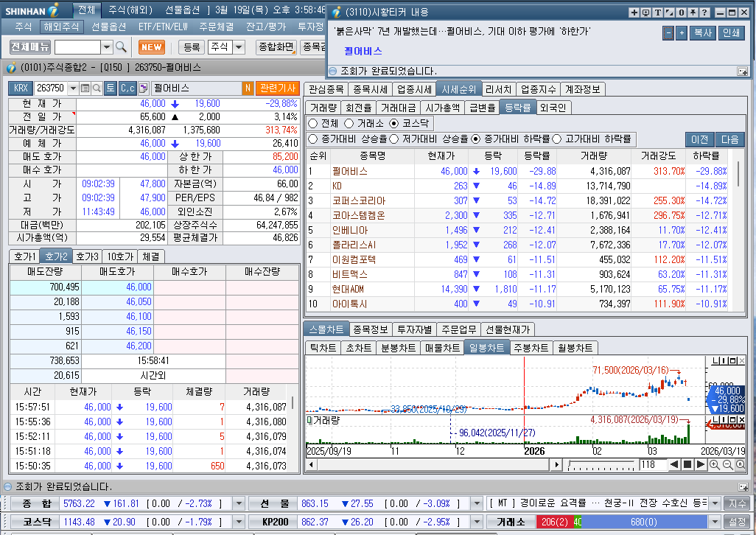This screenshot has height=535, width=756.
Task: Click the chart stop square button
Action: [687, 465]
